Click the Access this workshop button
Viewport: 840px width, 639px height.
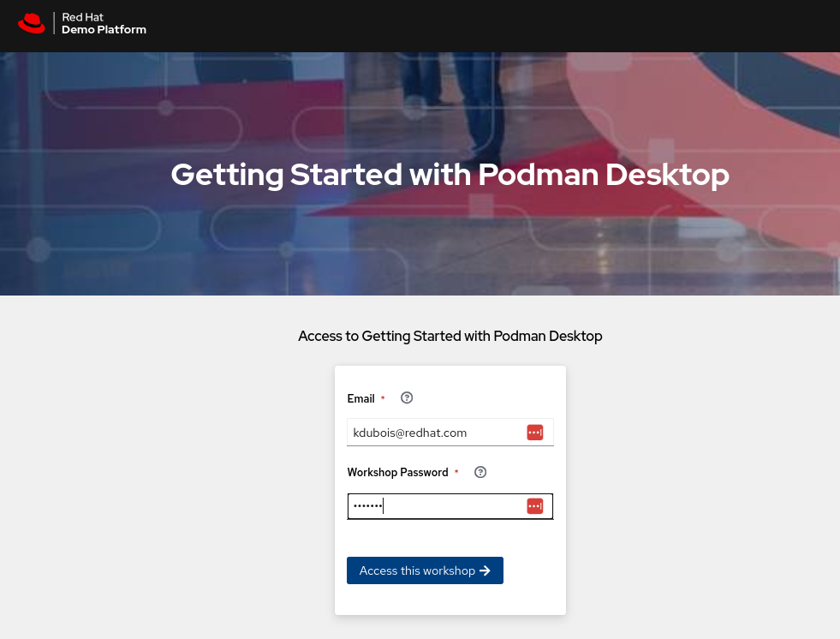425,570
